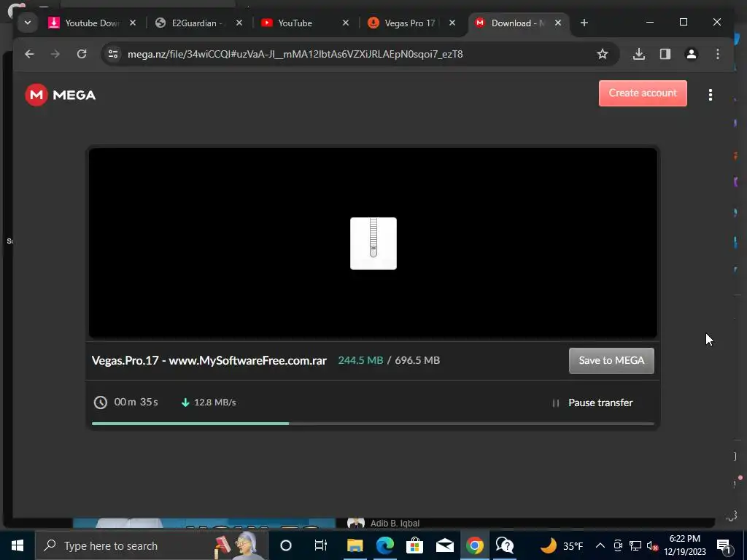Screen dimensions: 747x560
Task: Open File Explorer from the taskbar
Action: 355,545
